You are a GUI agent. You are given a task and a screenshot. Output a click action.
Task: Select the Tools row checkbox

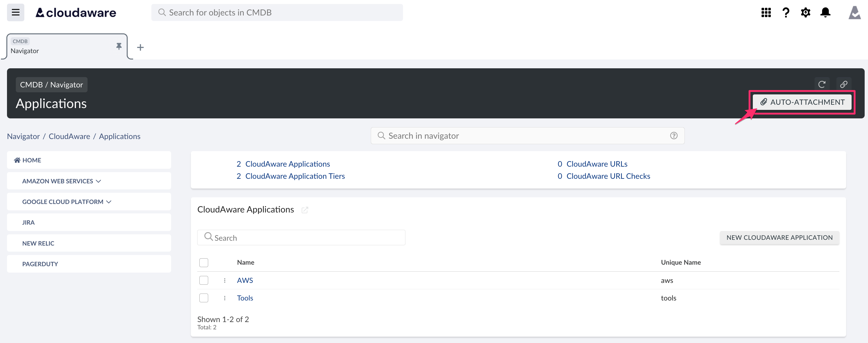tap(204, 298)
